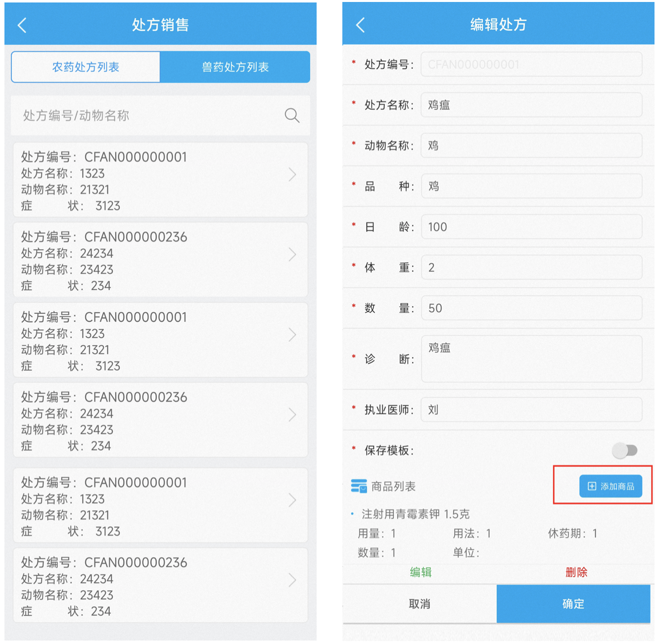Open the last prescription's chevron
Viewport: 656px width, 644px height.
(x=292, y=580)
